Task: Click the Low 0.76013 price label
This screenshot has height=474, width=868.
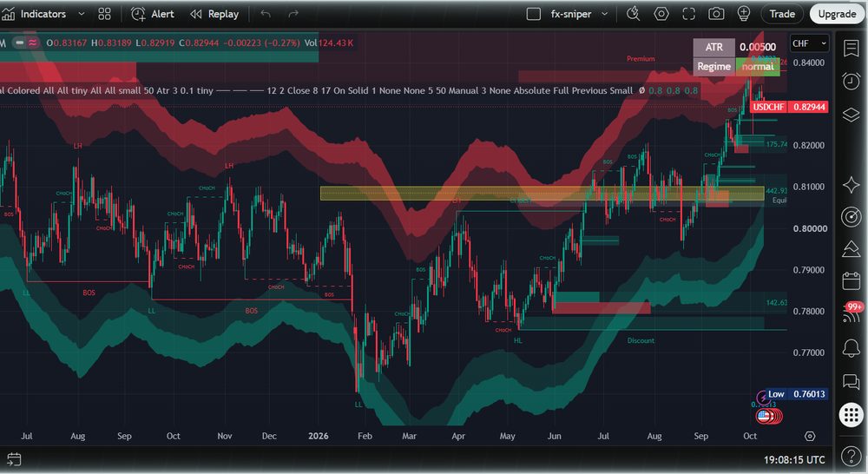Action: click(797, 394)
